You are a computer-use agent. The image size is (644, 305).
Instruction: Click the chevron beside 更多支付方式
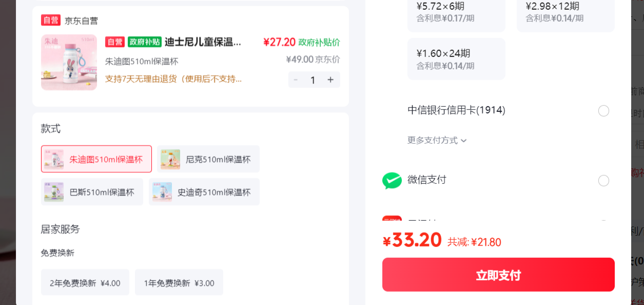coord(463,140)
